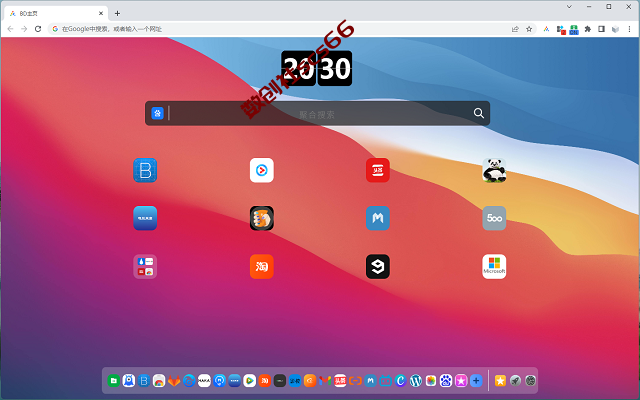Open the Microsoft shortcut icon
The height and width of the screenshot is (400, 640).
[x=494, y=267]
